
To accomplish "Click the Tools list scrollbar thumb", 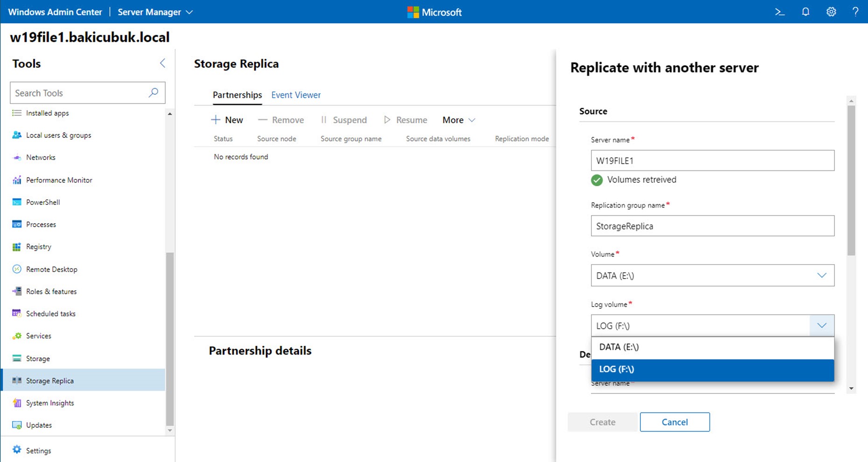I will 170,339.
